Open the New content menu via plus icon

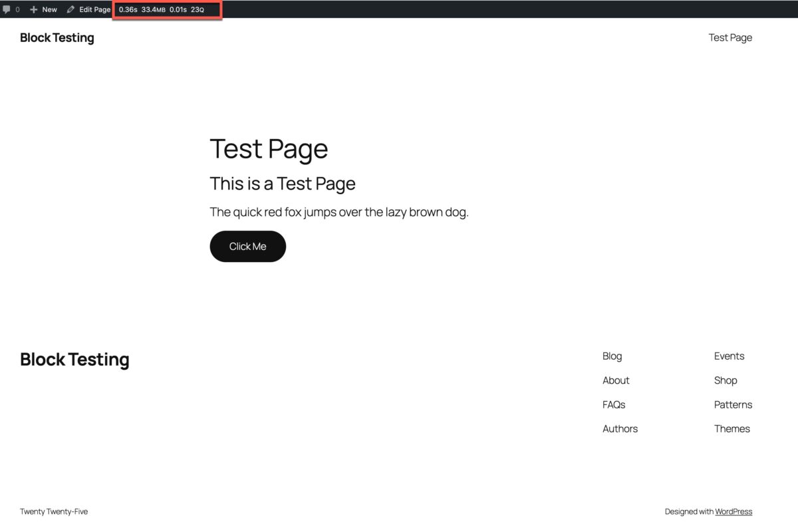33,9
